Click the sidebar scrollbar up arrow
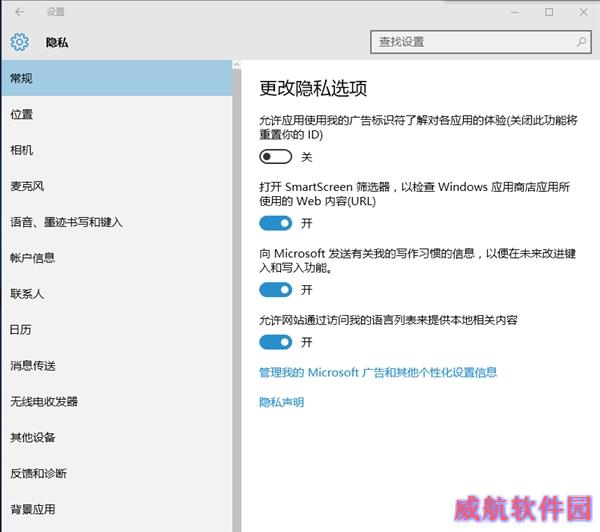The image size is (600, 532). tap(236, 65)
